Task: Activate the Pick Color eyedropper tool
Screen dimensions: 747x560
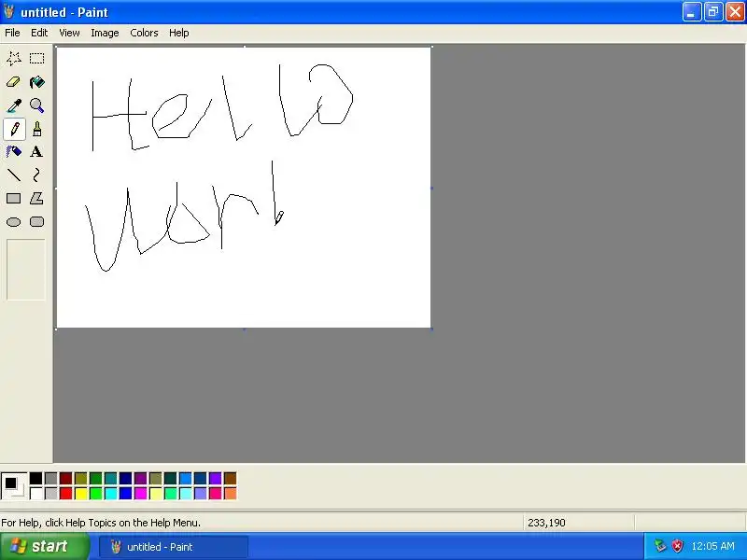Action: point(14,105)
